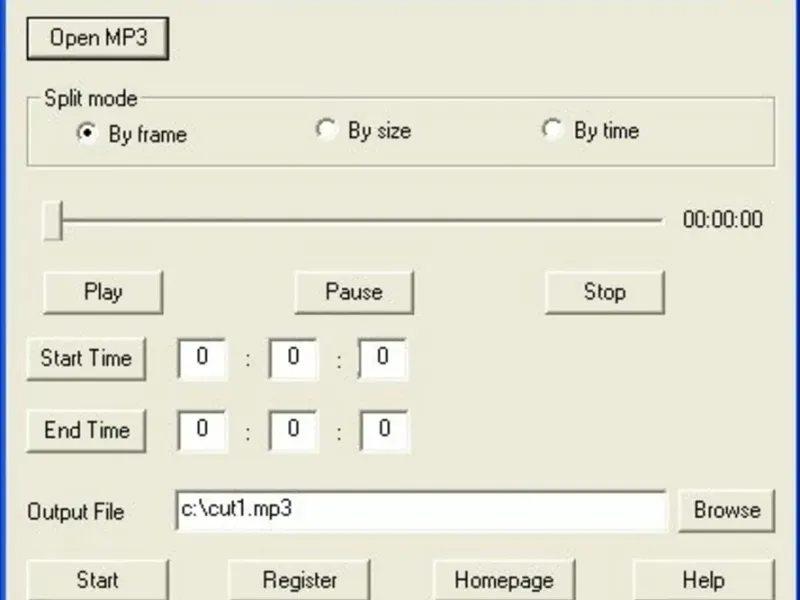Click the Start Time button
The width and height of the screenshot is (800, 600).
tap(86, 359)
